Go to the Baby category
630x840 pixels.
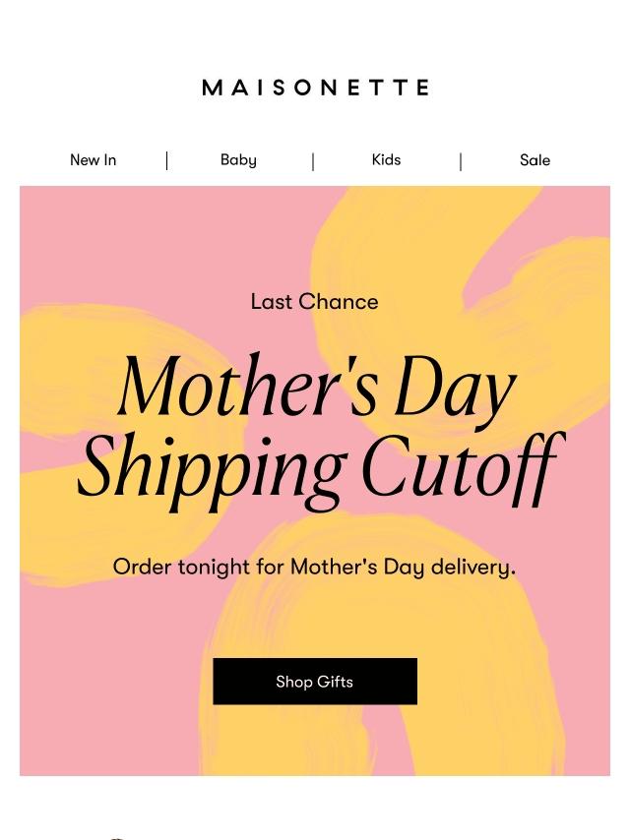238,160
